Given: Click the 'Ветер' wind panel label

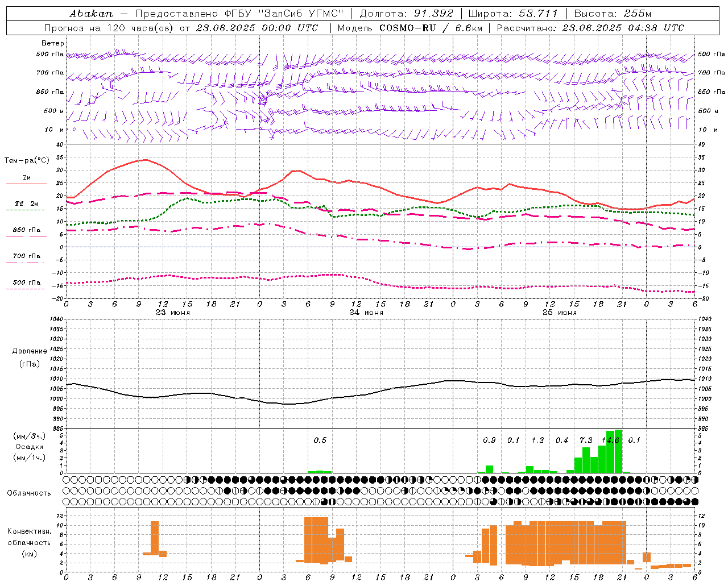Looking at the screenshot, I should pyautogui.click(x=53, y=43).
